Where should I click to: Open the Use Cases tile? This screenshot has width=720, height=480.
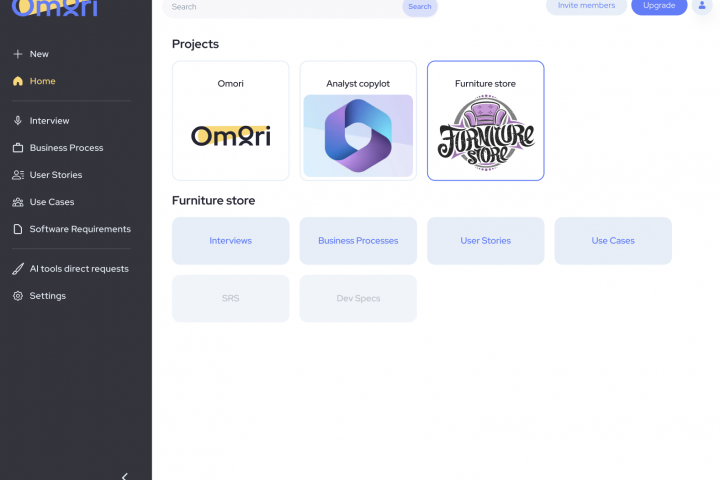(613, 241)
